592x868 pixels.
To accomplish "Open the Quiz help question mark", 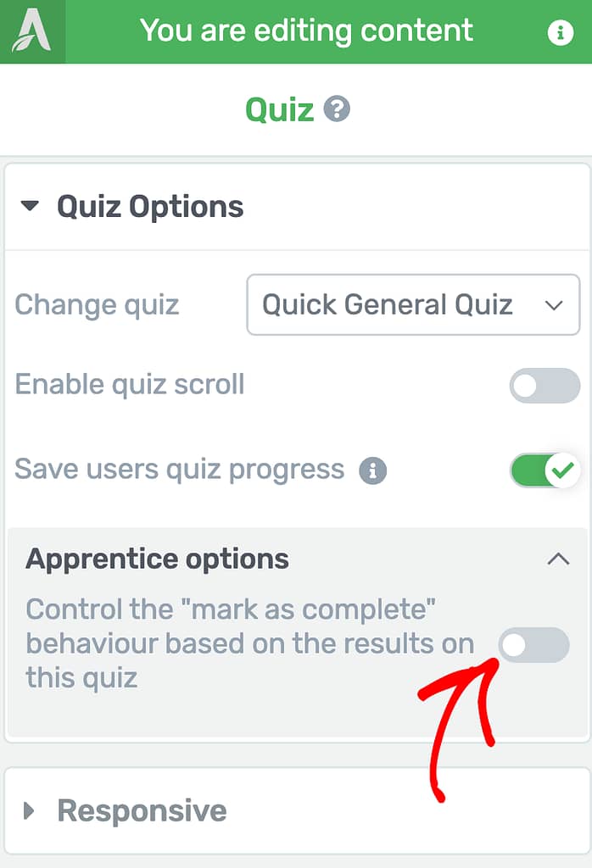I will pyautogui.click(x=337, y=109).
